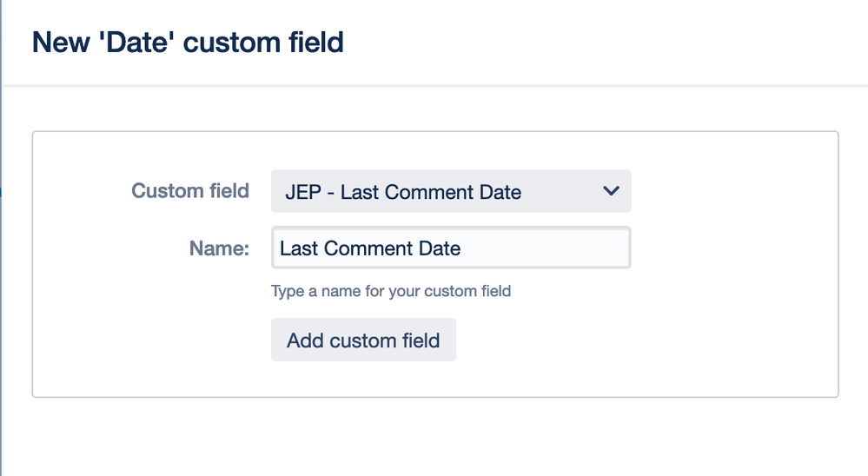Click the word 'Last' in Name field

pos(299,248)
